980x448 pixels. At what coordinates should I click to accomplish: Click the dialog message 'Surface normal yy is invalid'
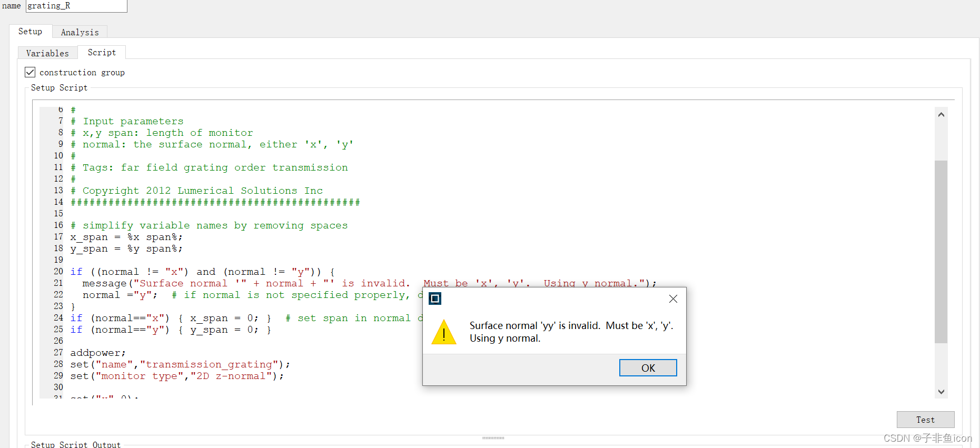[571, 332]
